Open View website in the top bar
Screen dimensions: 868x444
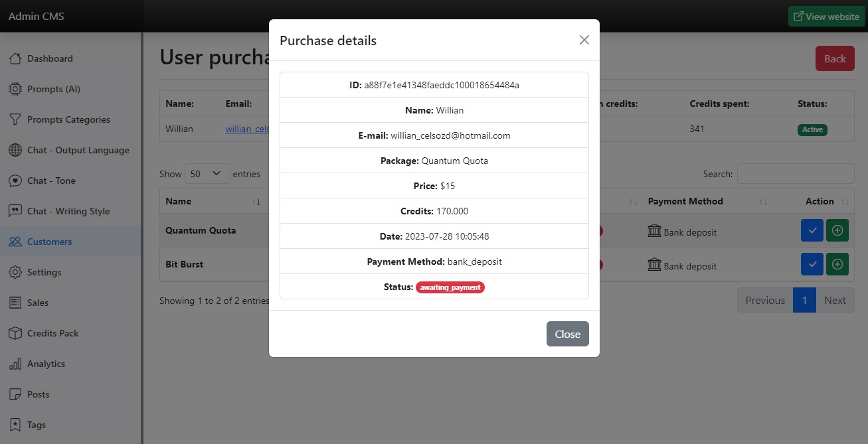coord(826,17)
